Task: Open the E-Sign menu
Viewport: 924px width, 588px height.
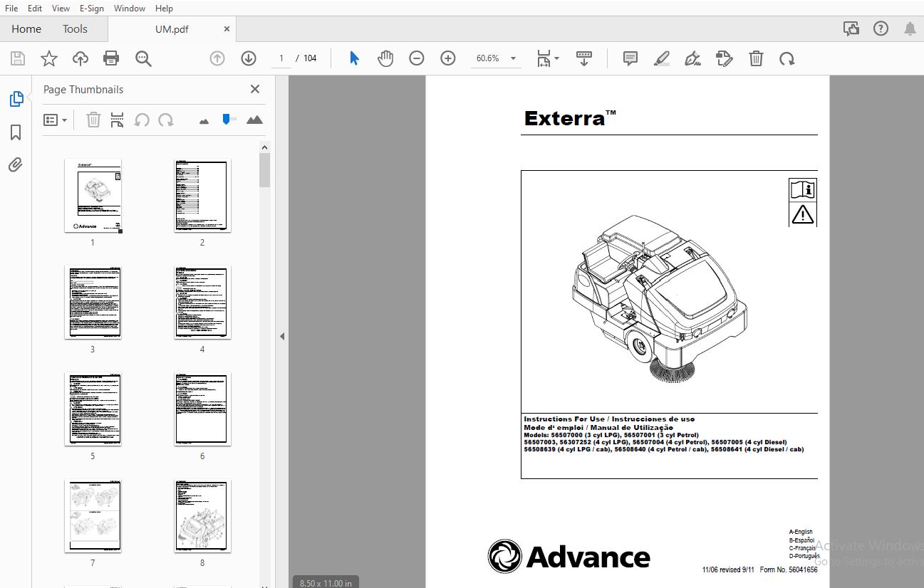Action: [92, 8]
